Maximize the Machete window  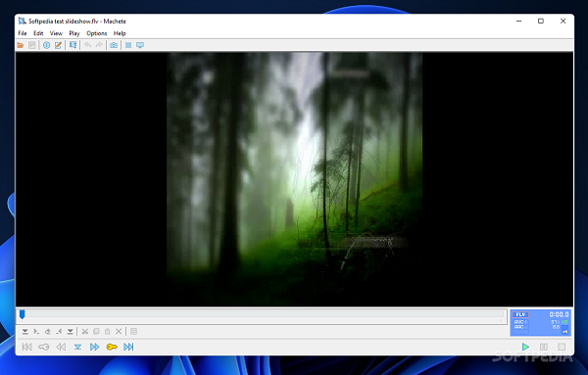[541, 22]
